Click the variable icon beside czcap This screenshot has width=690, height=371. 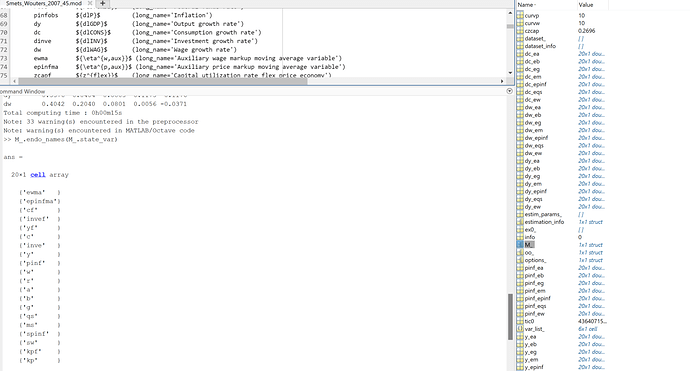pyautogui.click(x=520, y=31)
